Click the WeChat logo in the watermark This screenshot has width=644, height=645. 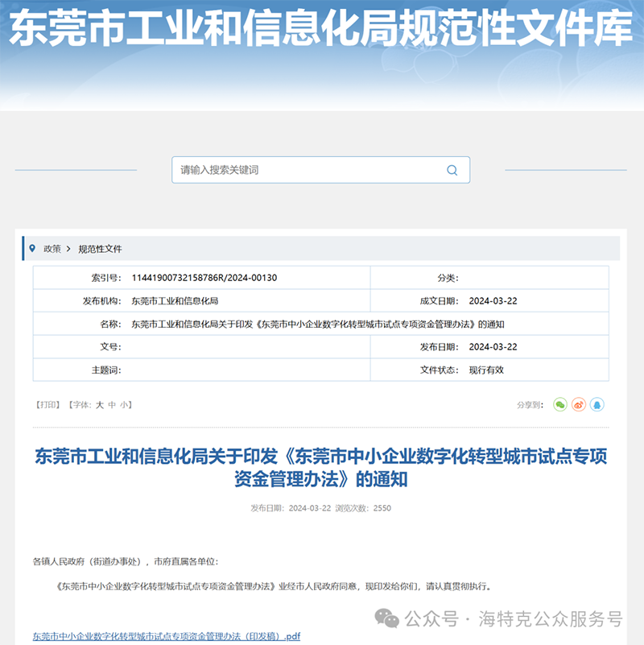coord(389,618)
